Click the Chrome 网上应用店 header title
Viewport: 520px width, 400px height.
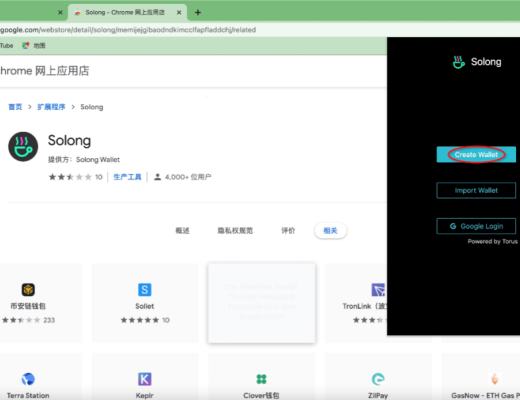(45, 71)
